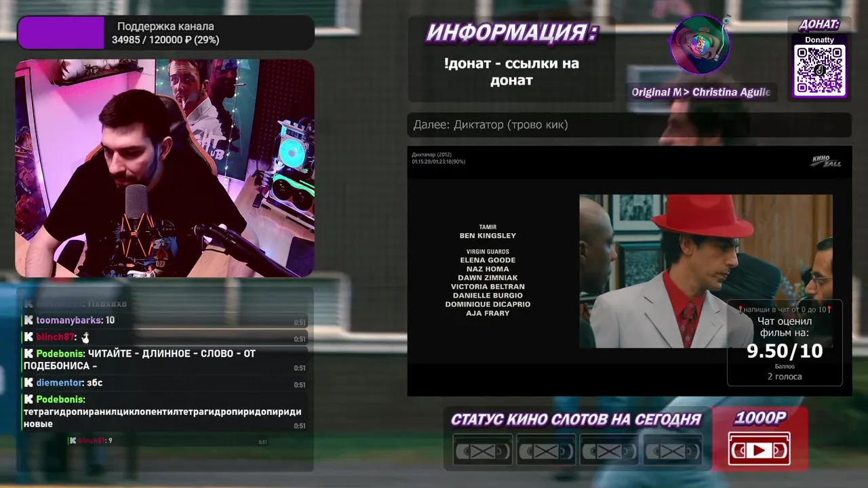This screenshot has width=868, height=488.
Task: Click the ИНФОРМАЦИЯ: heading
Action: (511, 33)
